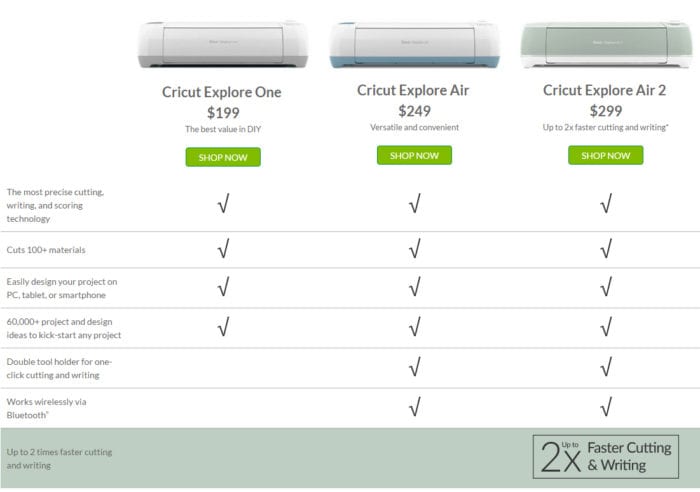This screenshot has height=492, width=700.
Task: Click SHOP NOW under Cricut Explore Air $249
Action: coord(414,155)
